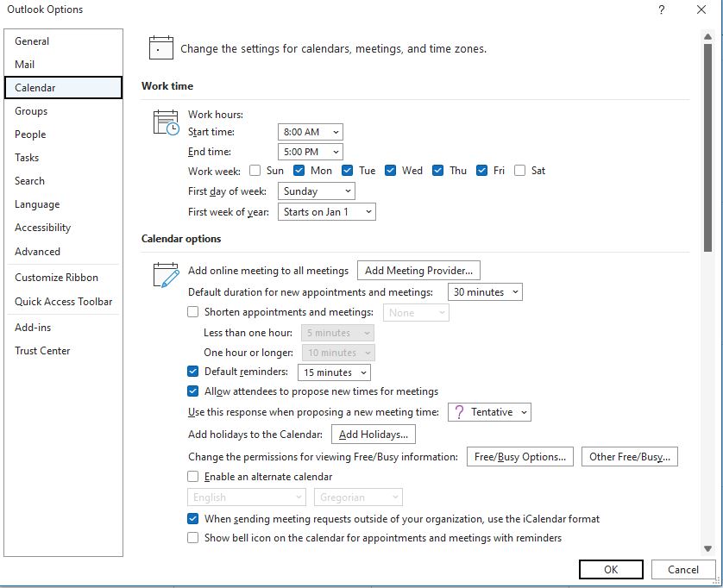The height and width of the screenshot is (588, 723).
Task: Open the Trust Center category
Action: [x=63, y=351]
